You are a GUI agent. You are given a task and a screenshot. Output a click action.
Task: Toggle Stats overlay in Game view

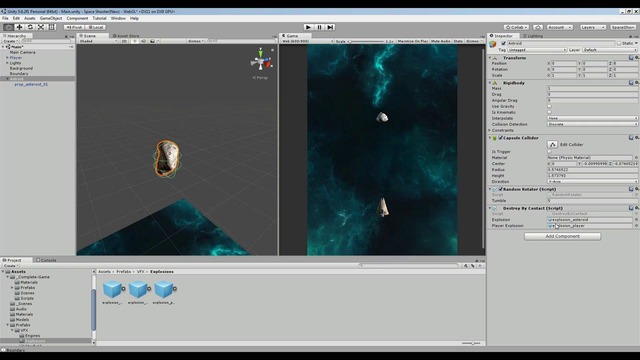[458, 41]
